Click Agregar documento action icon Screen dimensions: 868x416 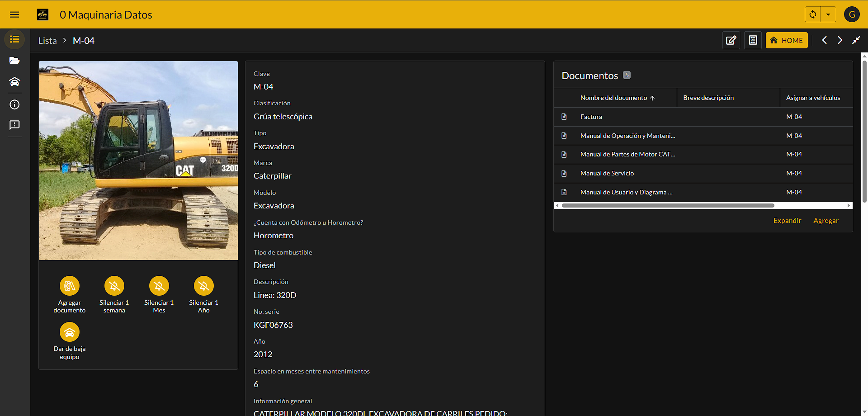click(x=70, y=286)
